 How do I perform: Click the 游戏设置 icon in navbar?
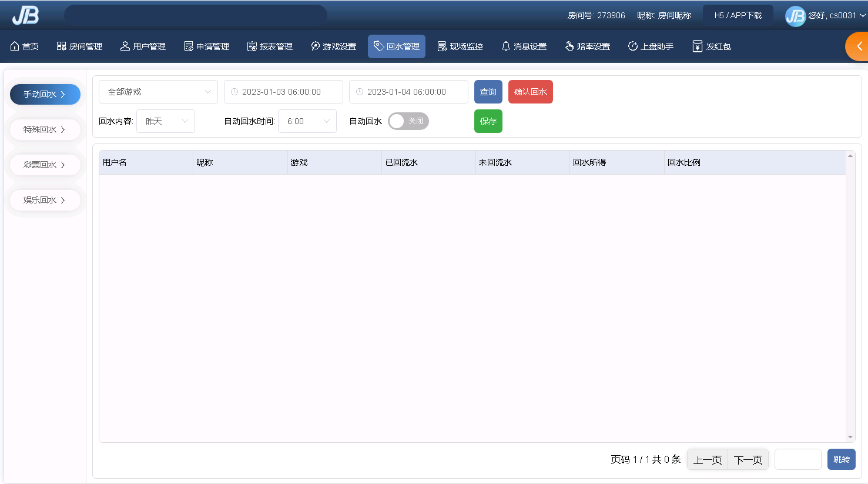pos(316,46)
